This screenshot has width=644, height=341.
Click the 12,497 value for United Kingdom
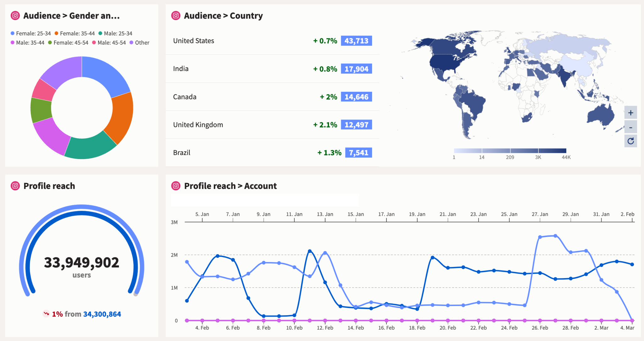pyautogui.click(x=357, y=124)
